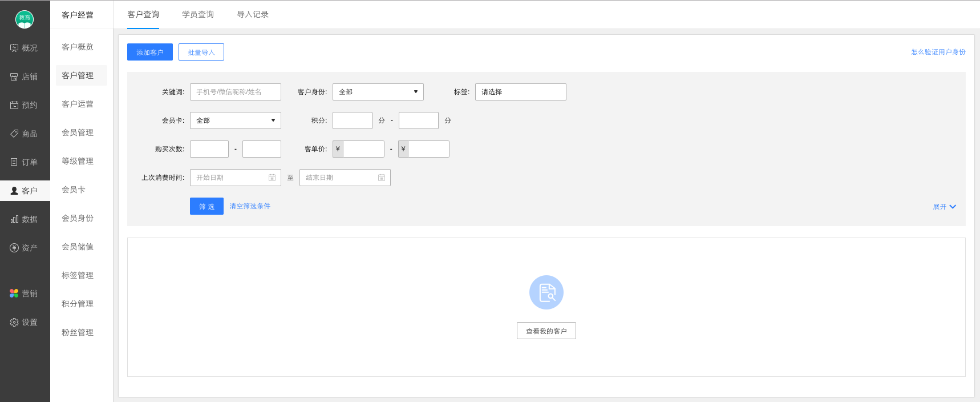
Task: Click the 清空筛选条件 link
Action: coord(250,206)
